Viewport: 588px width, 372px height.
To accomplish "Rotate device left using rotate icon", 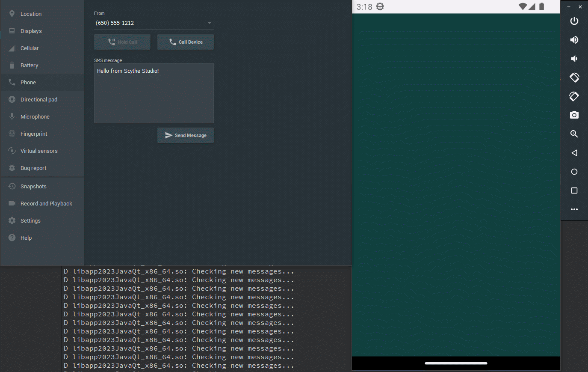I will [574, 77].
